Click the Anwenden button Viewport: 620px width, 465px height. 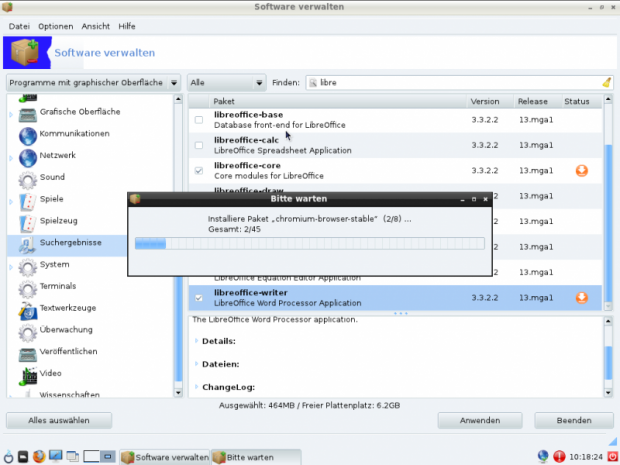pyautogui.click(x=480, y=421)
